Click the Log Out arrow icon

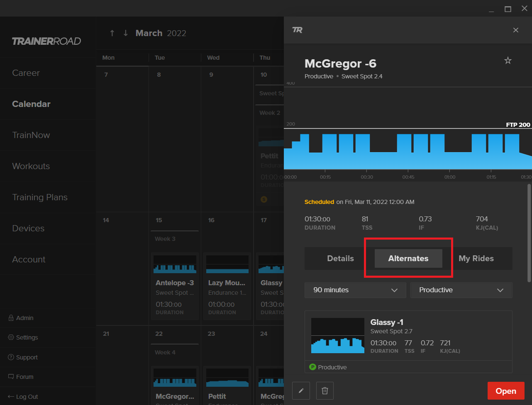click(x=11, y=397)
